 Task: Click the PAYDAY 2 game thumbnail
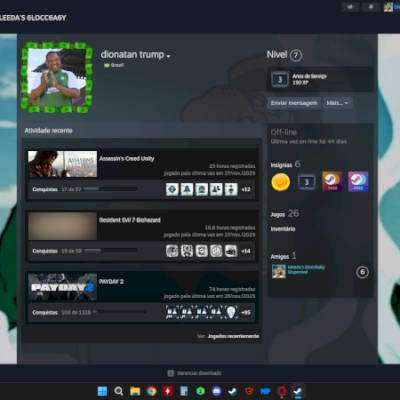click(62, 287)
